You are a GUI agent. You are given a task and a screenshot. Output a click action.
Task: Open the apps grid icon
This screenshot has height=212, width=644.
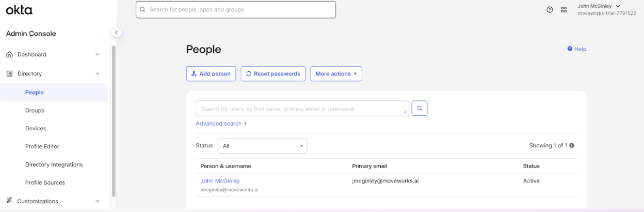point(564,10)
